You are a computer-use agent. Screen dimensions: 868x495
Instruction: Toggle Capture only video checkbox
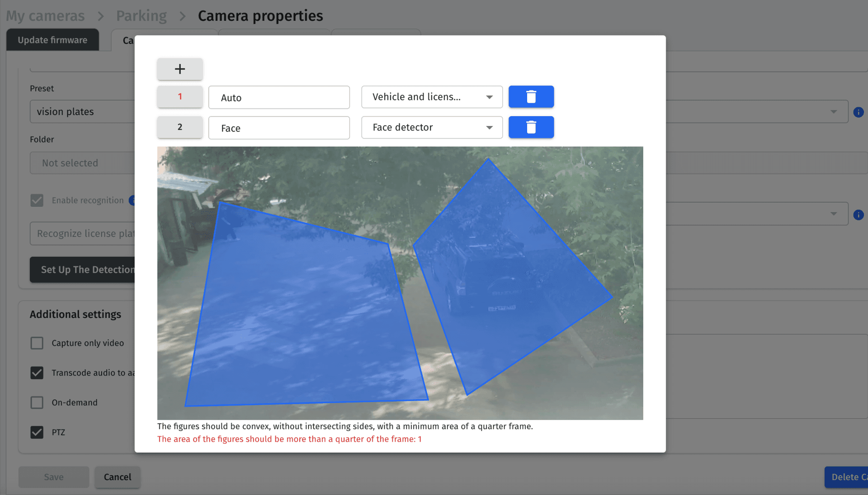tap(37, 343)
